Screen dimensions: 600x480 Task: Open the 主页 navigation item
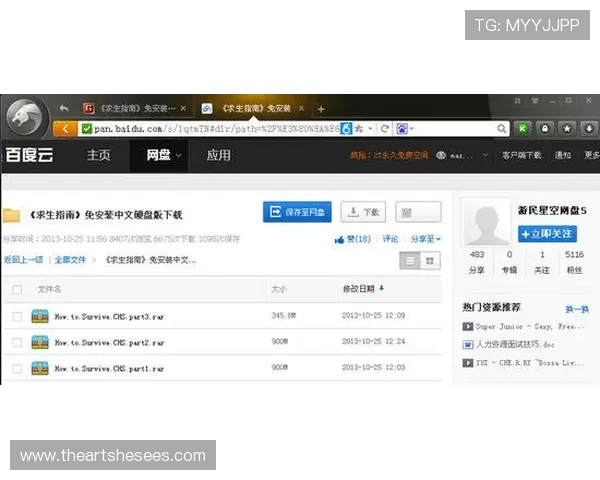99,155
